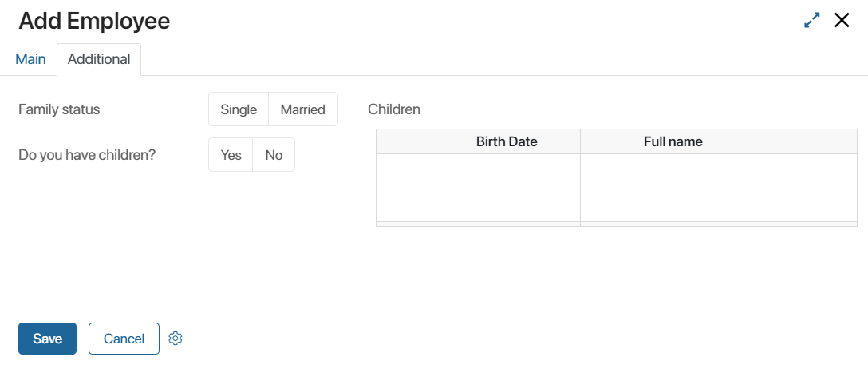Answer Yes to having children
Image resolution: width=868 pixels, height=369 pixels.
point(231,155)
